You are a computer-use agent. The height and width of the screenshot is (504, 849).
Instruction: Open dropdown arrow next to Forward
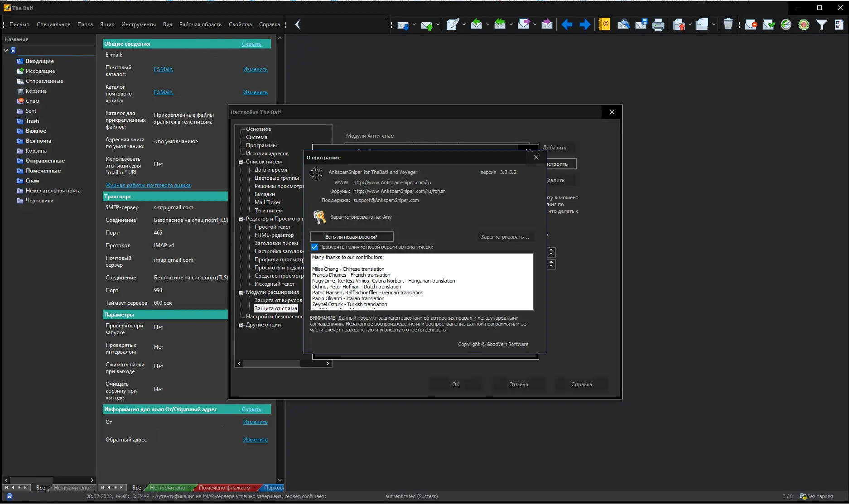535,25
